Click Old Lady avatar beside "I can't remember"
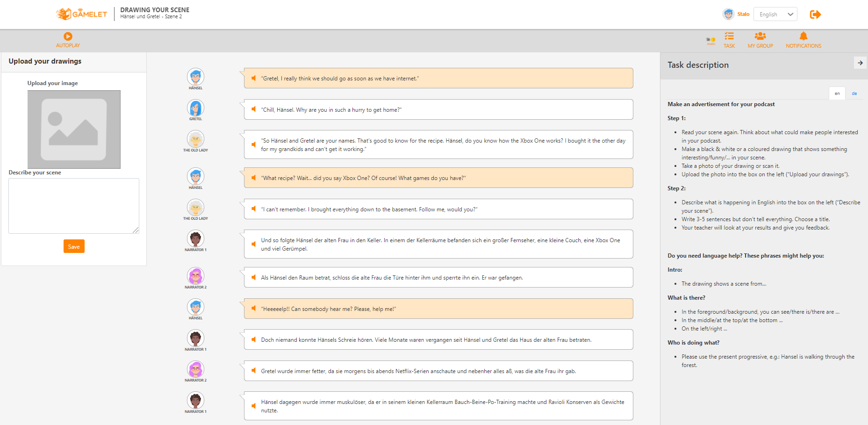 pos(195,207)
